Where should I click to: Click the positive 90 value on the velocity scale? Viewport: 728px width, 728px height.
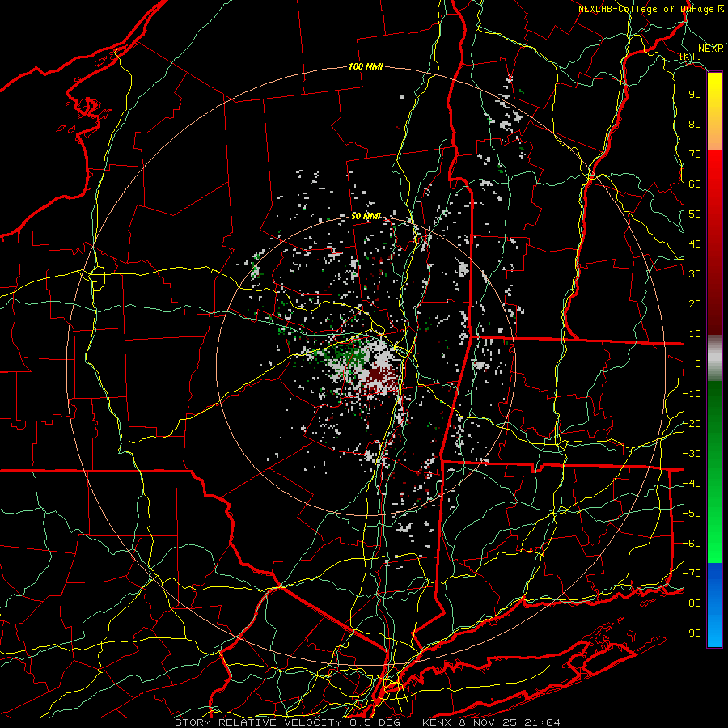(695, 95)
